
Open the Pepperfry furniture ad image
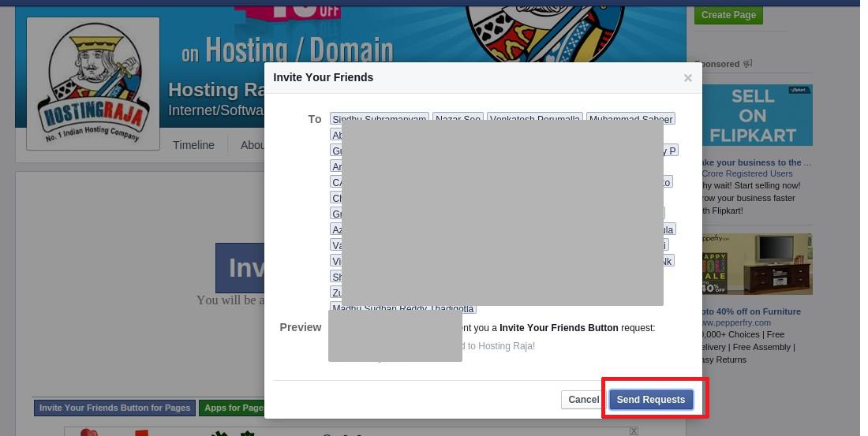[757, 264]
